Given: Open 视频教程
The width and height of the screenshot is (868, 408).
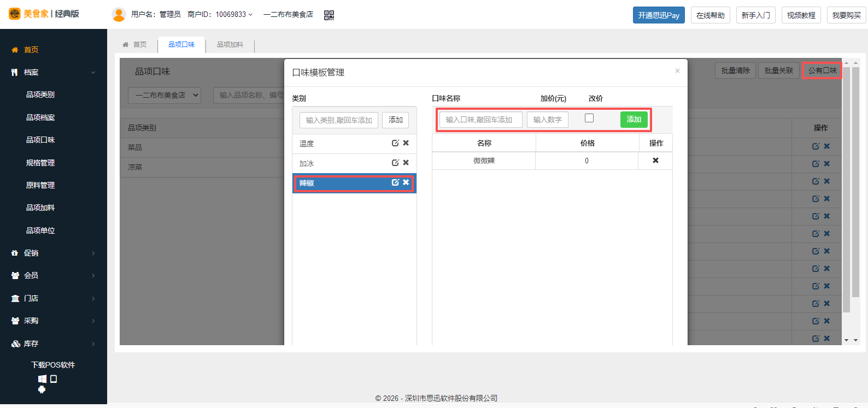Looking at the screenshot, I should pyautogui.click(x=801, y=15).
